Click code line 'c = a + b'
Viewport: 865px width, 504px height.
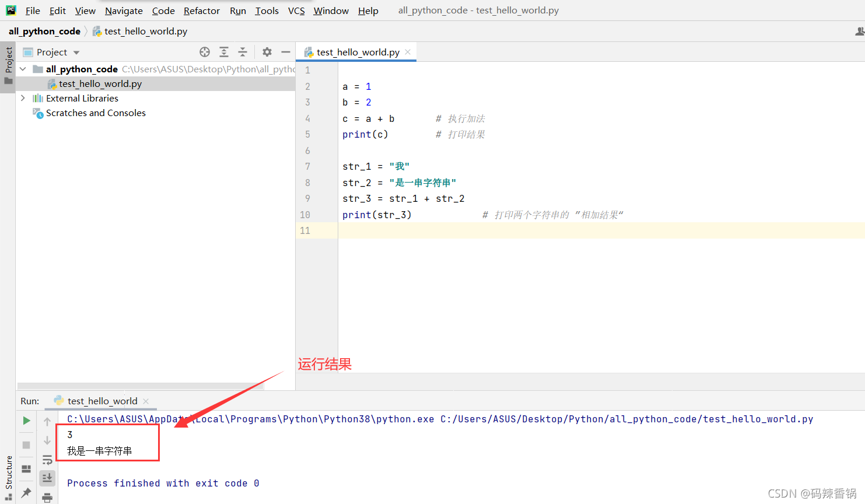pos(368,118)
